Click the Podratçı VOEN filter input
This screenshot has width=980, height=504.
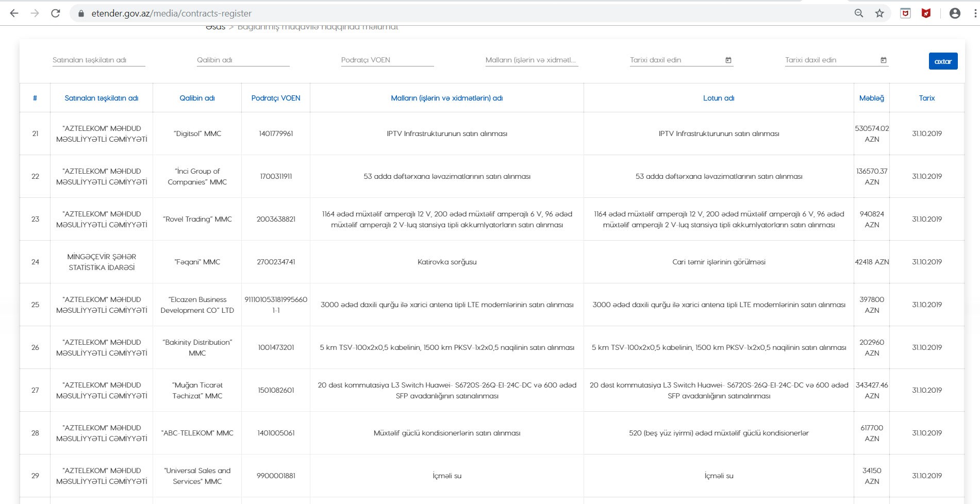(387, 60)
